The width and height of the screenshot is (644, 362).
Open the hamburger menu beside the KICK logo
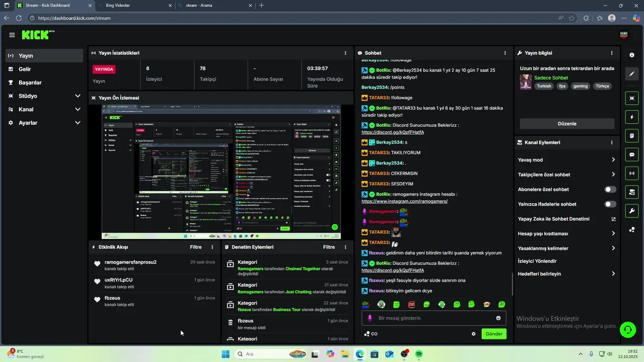point(12,35)
